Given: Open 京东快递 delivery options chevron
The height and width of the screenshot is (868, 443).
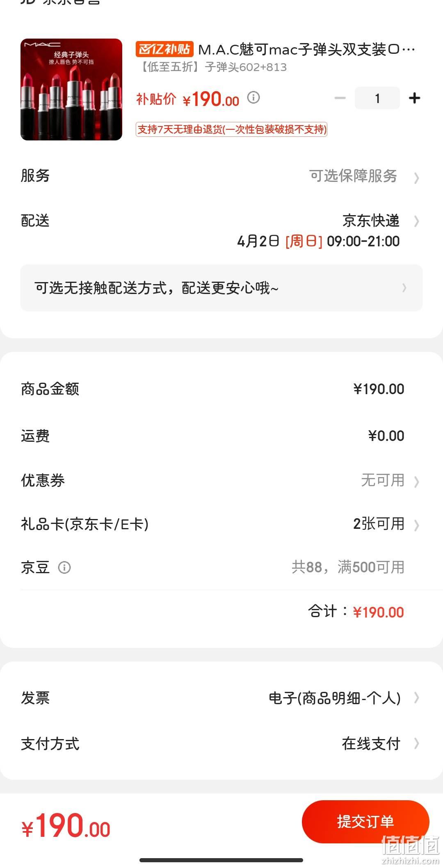Looking at the screenshot, I should point(416,221).
